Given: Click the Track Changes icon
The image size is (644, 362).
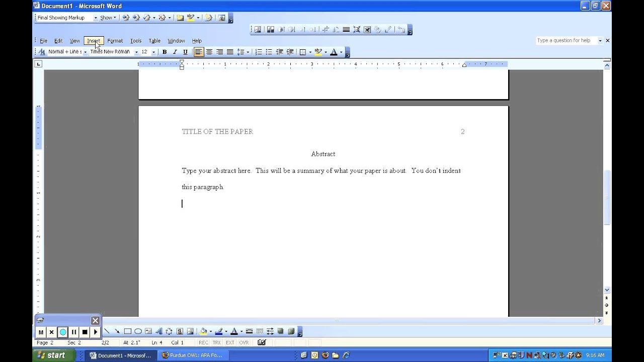Looking at the screenshot, I should (x=208, y=18).
